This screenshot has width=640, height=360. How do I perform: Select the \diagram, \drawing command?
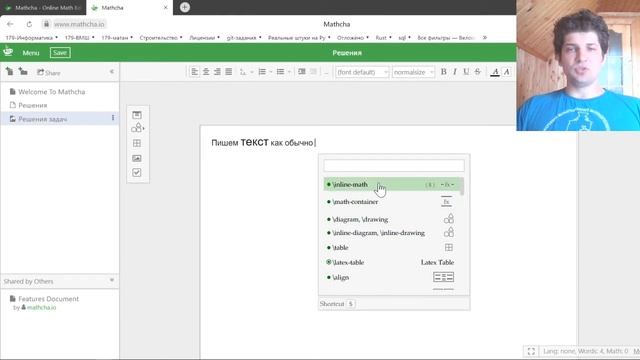(x=392, y=219)
